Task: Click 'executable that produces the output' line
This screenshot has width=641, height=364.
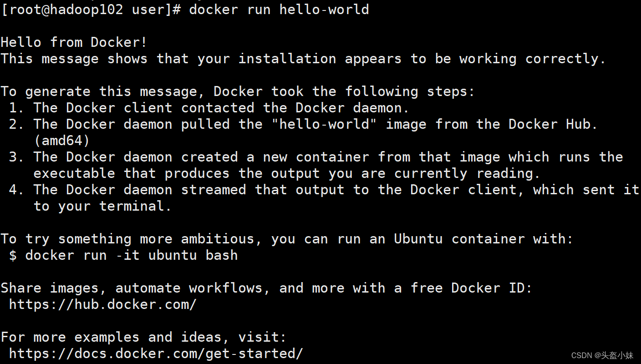Action: pyautogui.click(x=287, y=173)
